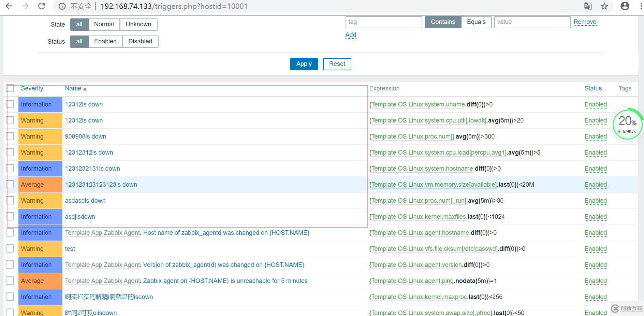Toggle the select-all checkbox in header

pos(10,88)
